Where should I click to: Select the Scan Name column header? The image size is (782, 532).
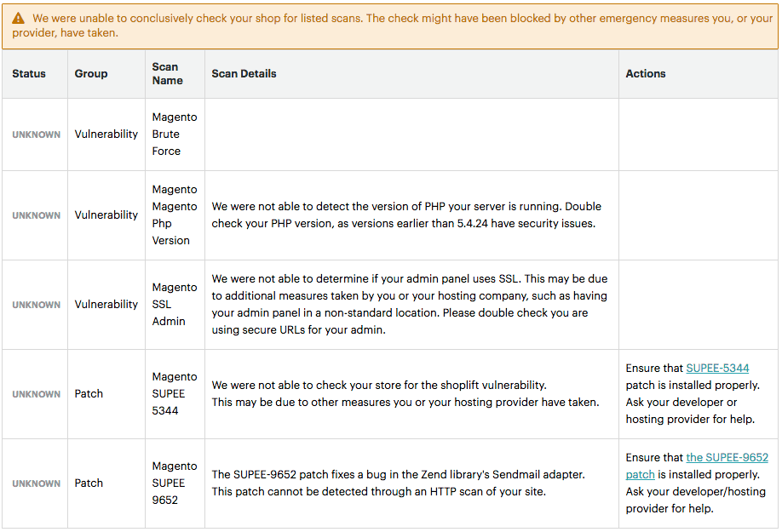(167, 74)
